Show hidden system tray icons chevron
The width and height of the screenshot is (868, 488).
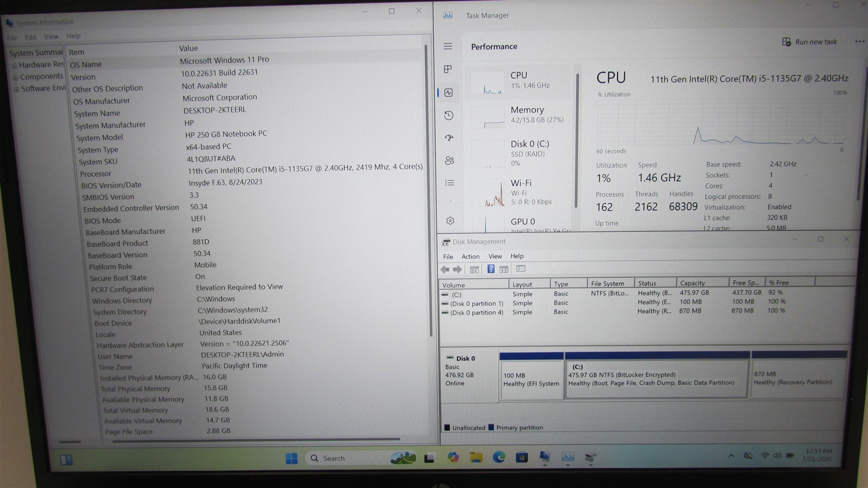[x=731, y=456]
